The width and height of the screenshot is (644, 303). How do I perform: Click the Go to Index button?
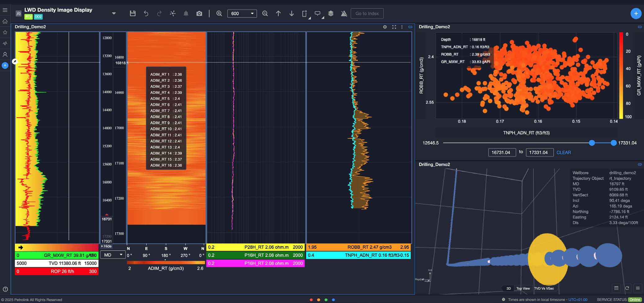pyautogui.click(x=367, y=13)
